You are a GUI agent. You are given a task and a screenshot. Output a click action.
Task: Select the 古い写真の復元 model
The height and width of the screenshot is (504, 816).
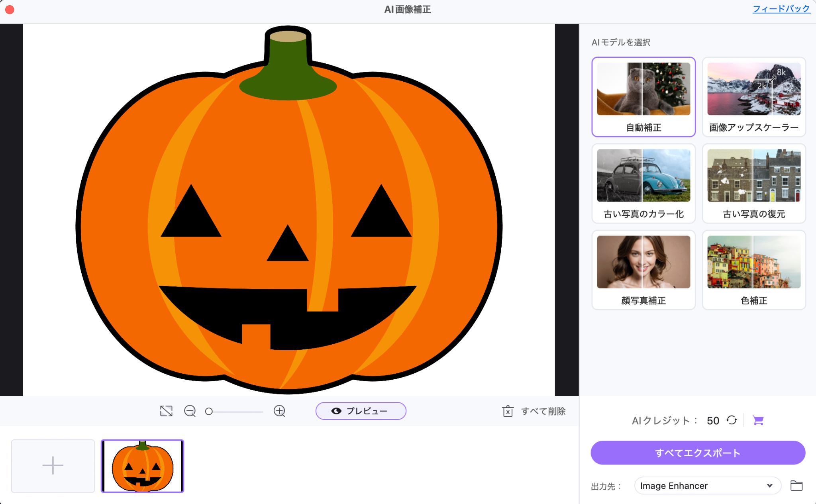pyautogui.click(x=753, y=183)
